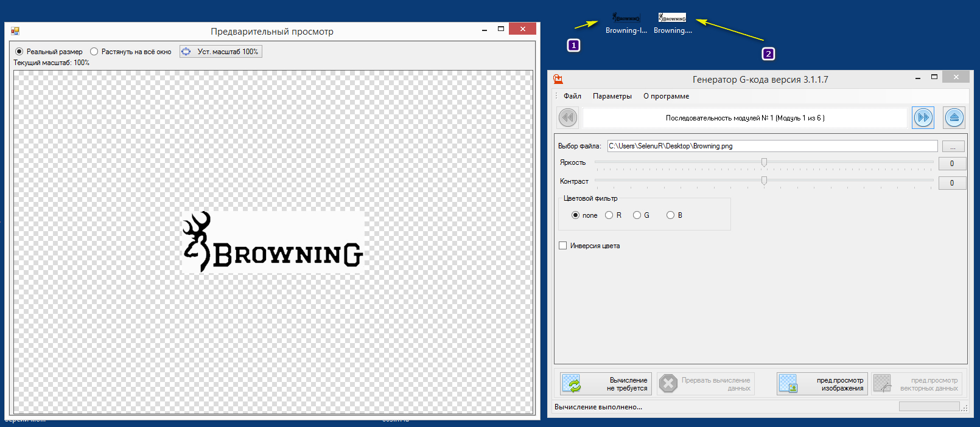Click the Яркость value field
980x427 pixels.
[952, 164]
